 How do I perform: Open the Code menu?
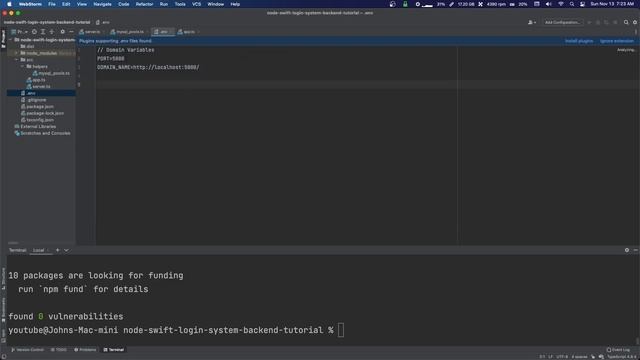123,4
